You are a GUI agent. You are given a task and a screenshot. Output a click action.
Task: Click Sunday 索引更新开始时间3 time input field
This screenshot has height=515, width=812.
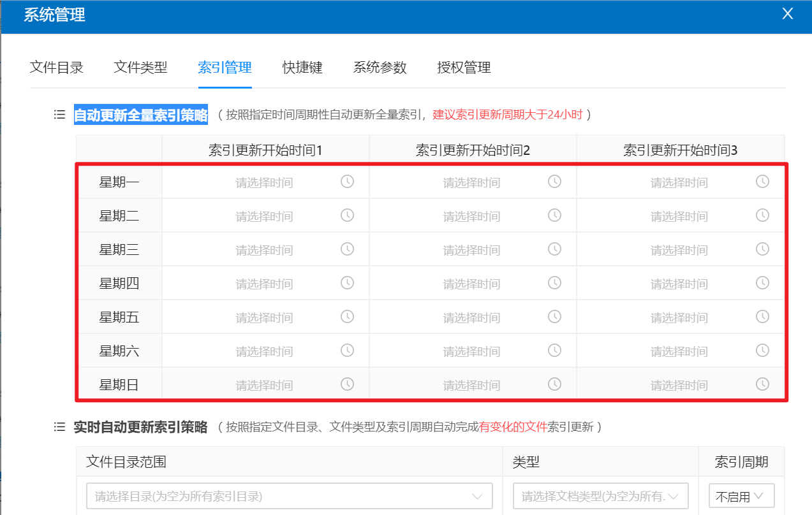[x=679, y=385]
